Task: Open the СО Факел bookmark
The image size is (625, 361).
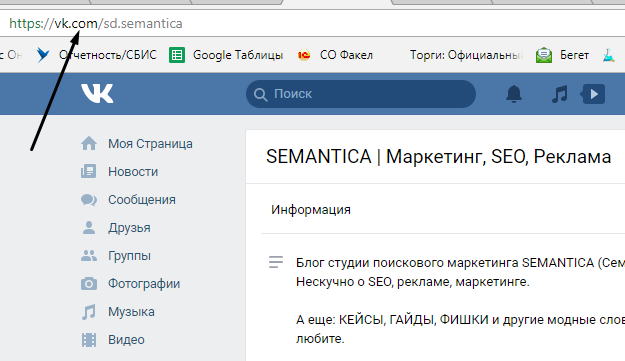Action: point(335,55)
